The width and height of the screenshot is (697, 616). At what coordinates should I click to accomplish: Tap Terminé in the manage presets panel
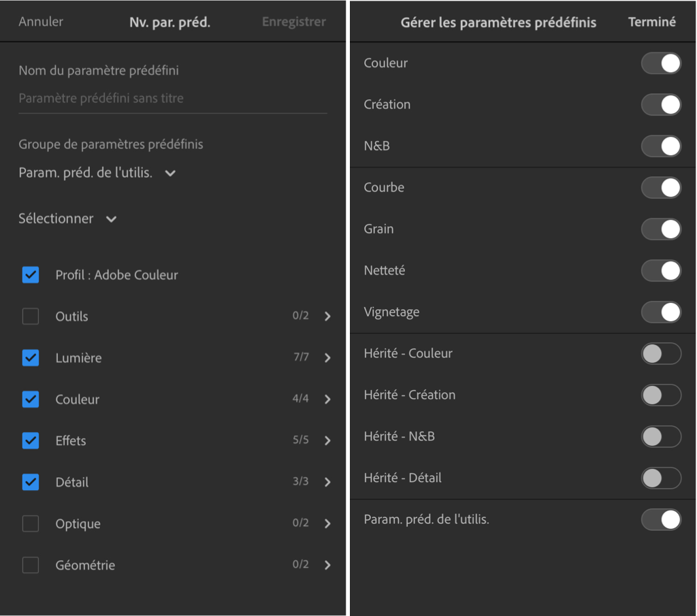coord(651,21)
